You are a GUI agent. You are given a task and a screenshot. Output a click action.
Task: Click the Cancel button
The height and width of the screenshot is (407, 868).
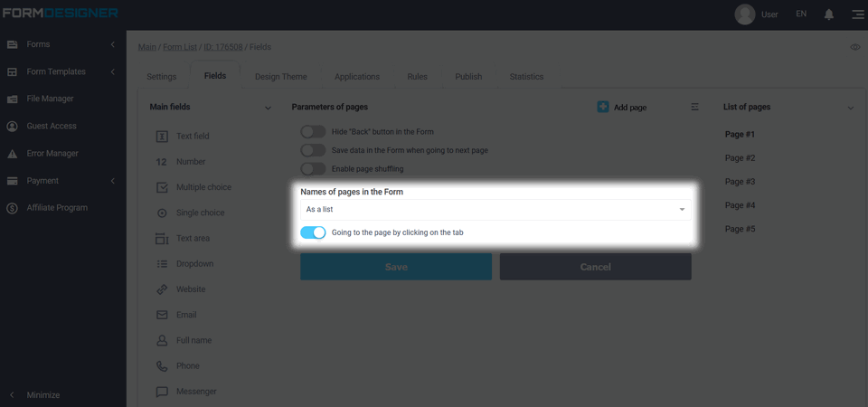[596, 267]
